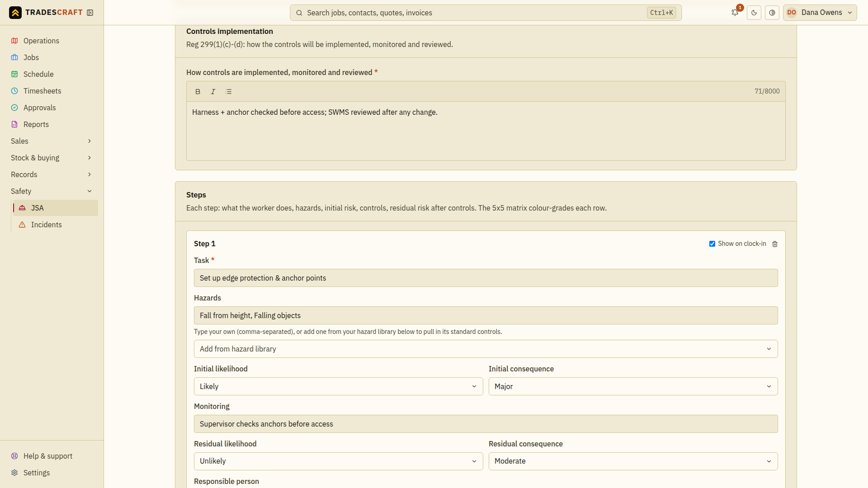Click the DO avatar badge
This screenshot has height=488, width=868.
[x=792, y=13]
